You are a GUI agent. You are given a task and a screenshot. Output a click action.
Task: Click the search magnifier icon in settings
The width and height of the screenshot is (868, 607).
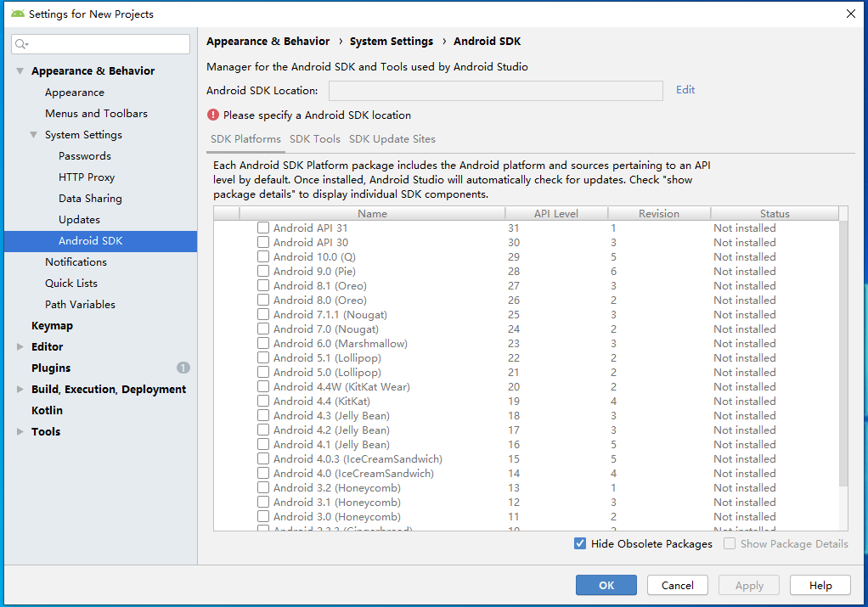point(21,44)
